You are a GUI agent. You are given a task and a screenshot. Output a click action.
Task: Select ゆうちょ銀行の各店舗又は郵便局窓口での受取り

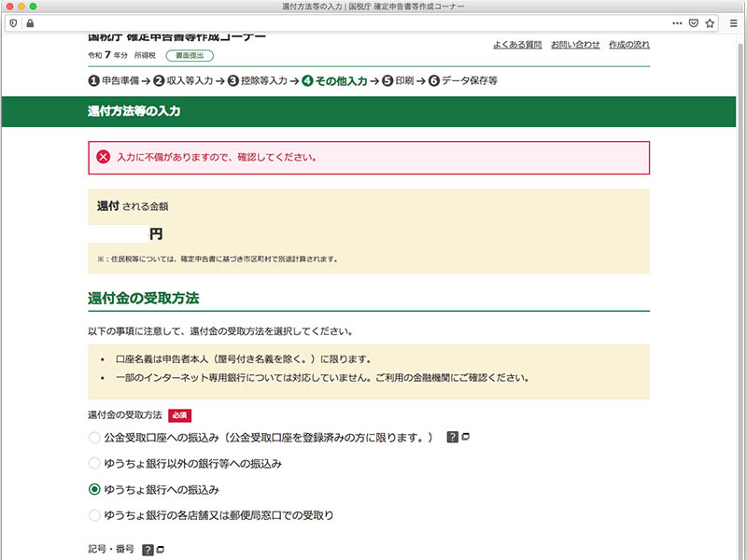[x=94, y=514]
